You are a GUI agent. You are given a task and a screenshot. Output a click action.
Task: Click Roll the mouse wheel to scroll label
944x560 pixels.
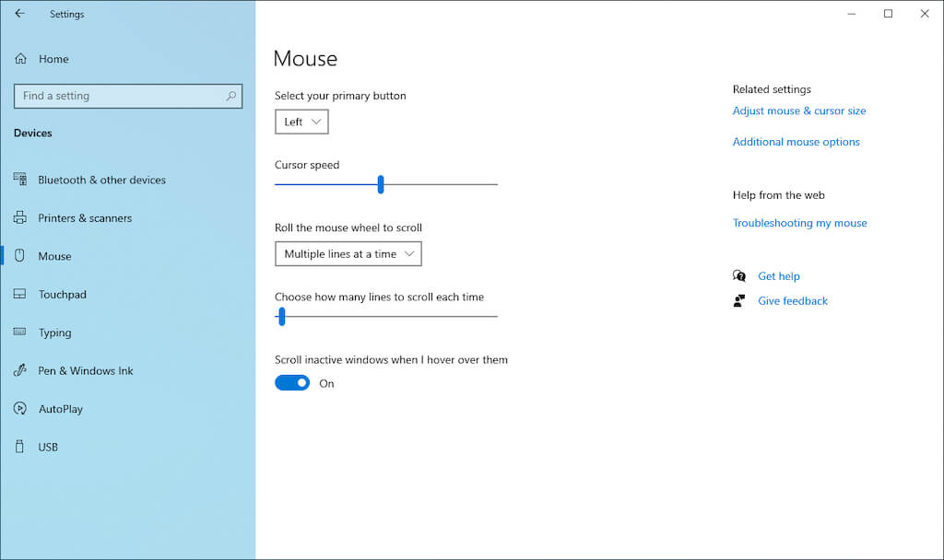click(348, 227)
